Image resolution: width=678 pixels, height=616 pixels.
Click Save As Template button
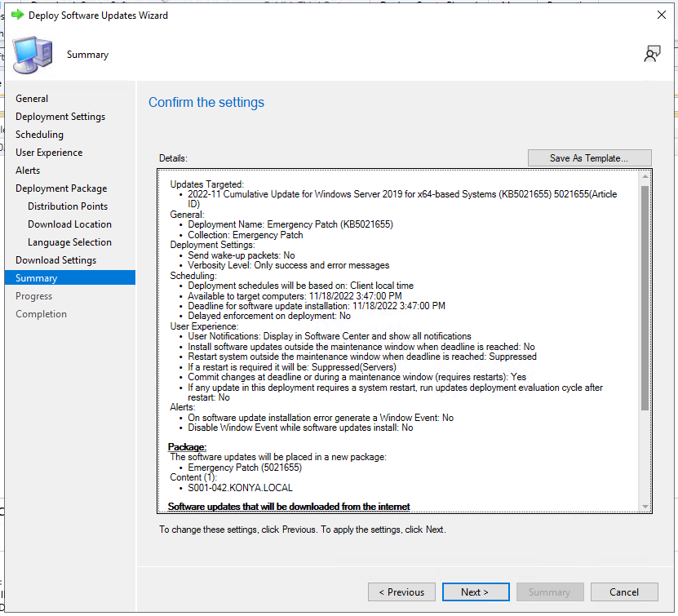[x=589, y=158]
